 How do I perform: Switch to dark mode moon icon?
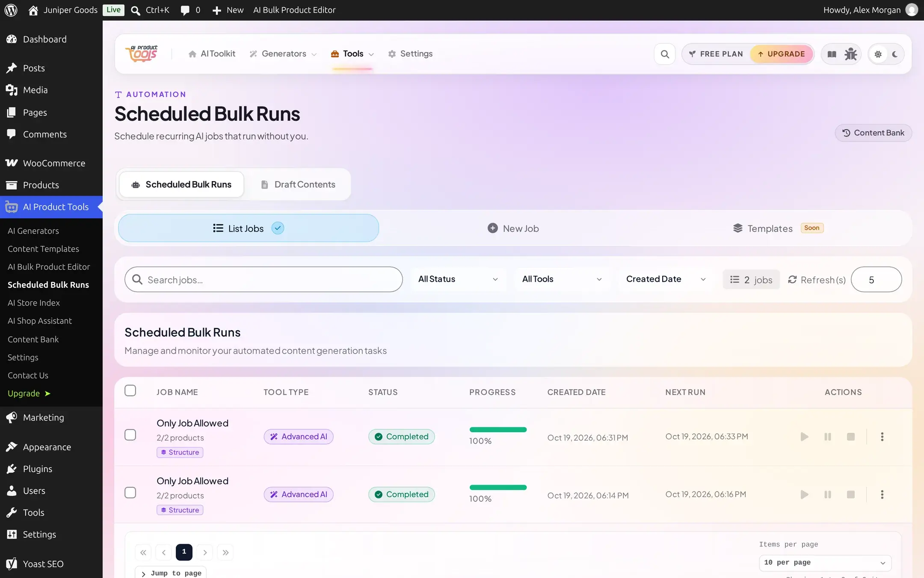[895, 54]
